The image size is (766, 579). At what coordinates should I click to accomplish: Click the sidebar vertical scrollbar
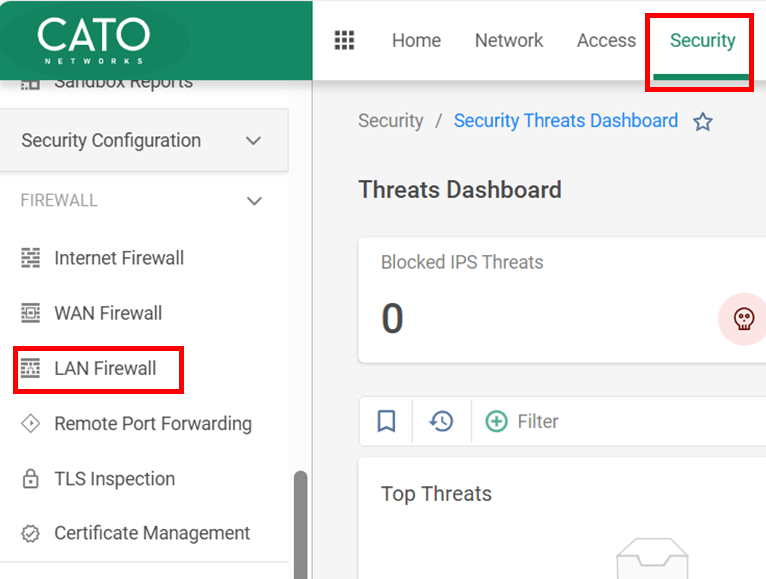(x=300, y=525)
